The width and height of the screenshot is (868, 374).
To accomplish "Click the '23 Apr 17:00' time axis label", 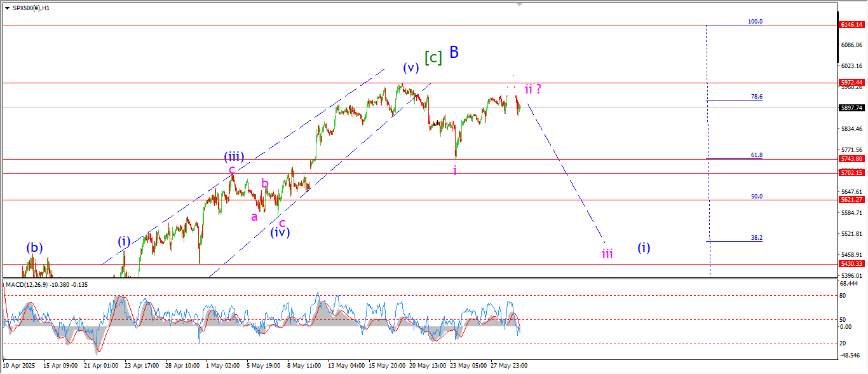I will [x=142, y=366].
